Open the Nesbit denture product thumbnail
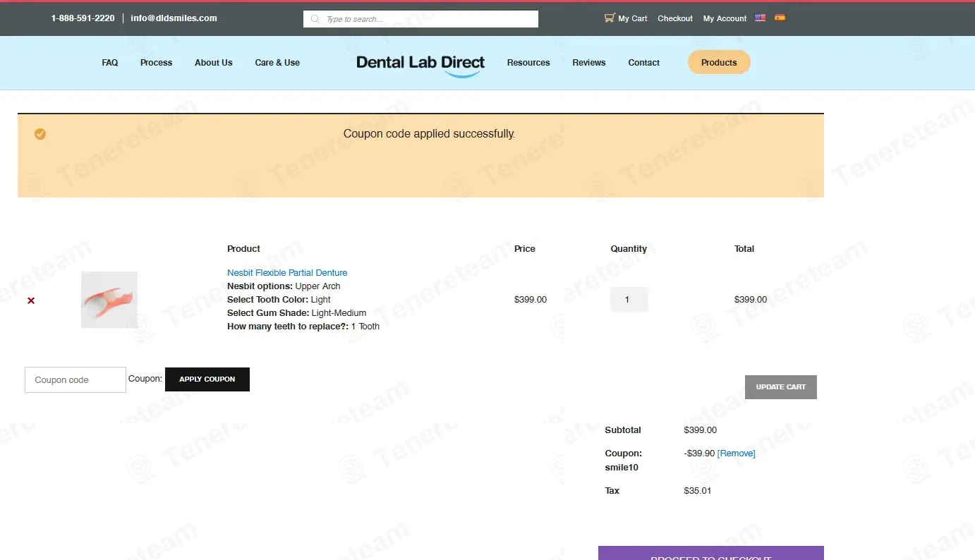 109,300
